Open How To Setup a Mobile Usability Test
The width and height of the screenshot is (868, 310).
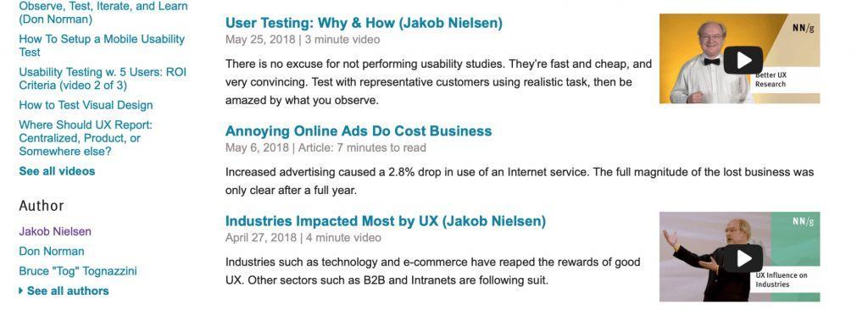pyautogui.click(x=102, y=46)
